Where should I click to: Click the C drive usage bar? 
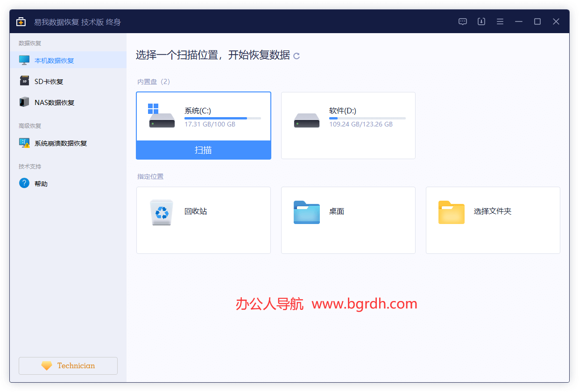[223, 119]
